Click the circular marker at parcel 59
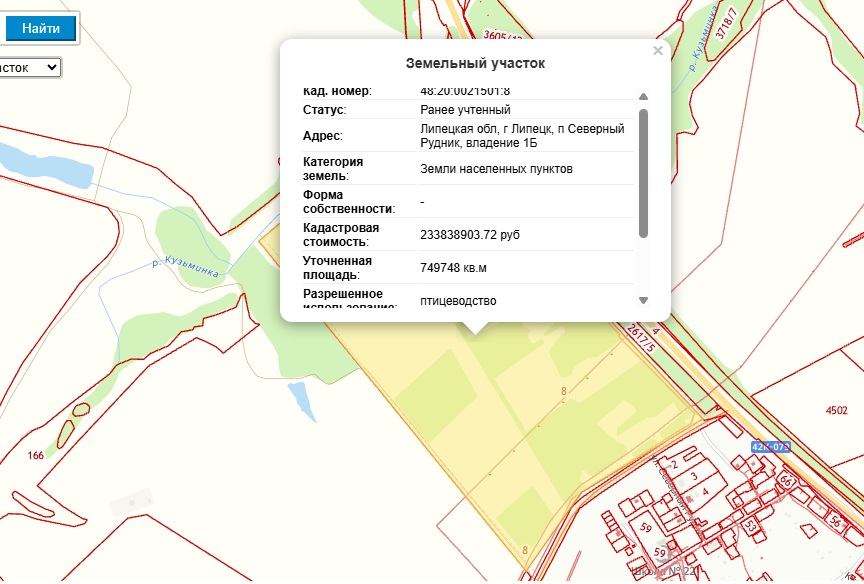This screenshot has width=864, height=584. 659,552
